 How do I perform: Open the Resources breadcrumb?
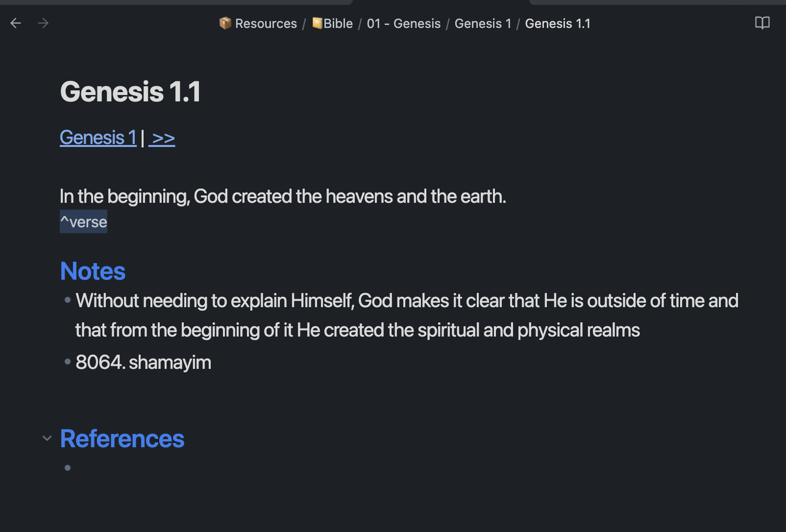click(266, 23)
